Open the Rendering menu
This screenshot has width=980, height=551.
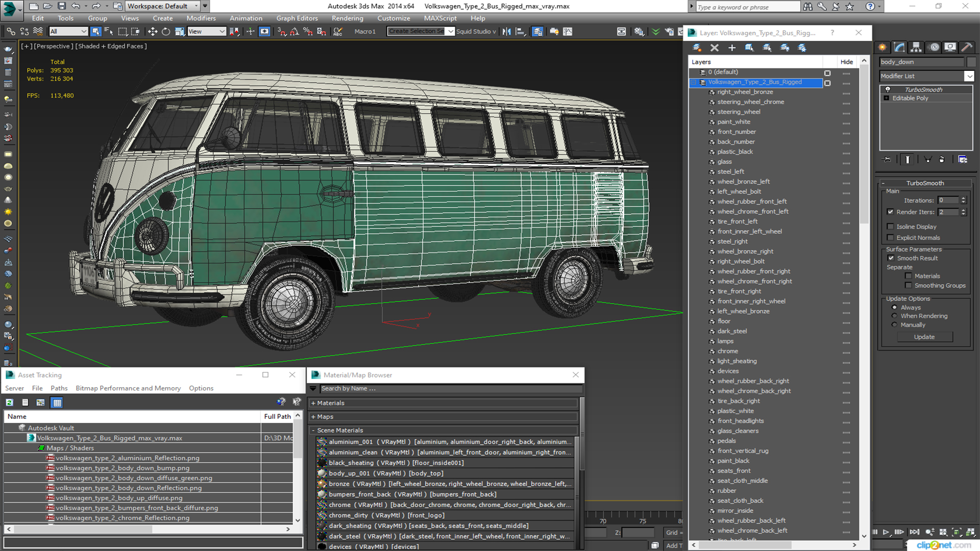347,18
